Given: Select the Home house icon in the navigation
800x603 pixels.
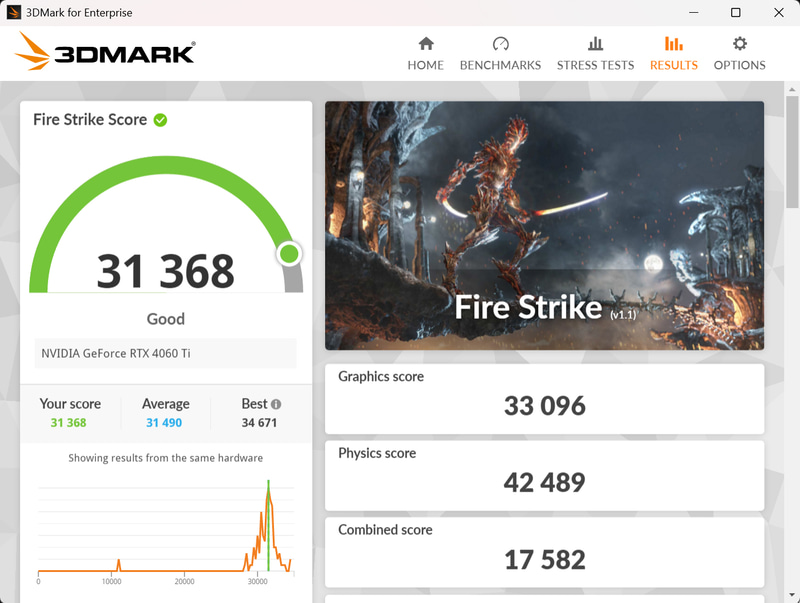Looking at the screenshot, I should (x=426, y=44).
